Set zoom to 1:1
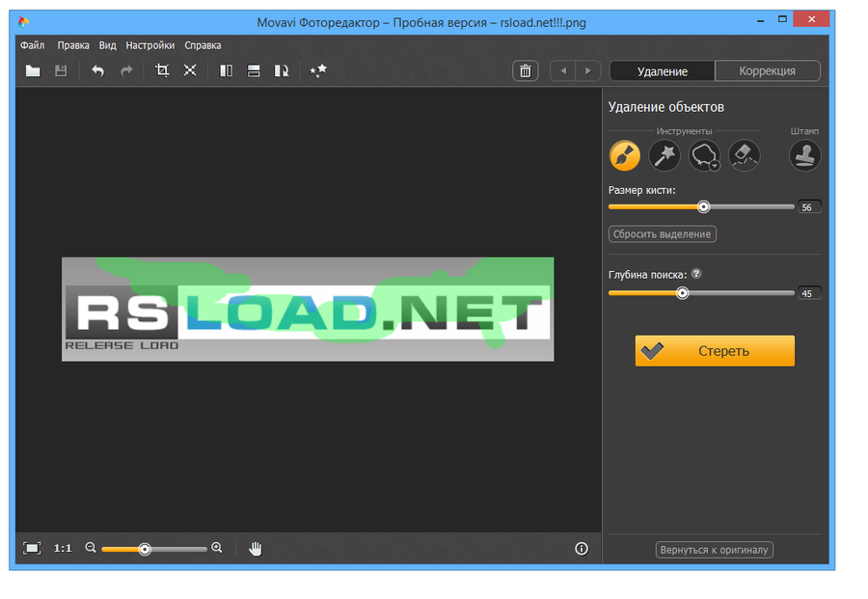The height and width of the screenshot is (599, 868). pos(63,549)
